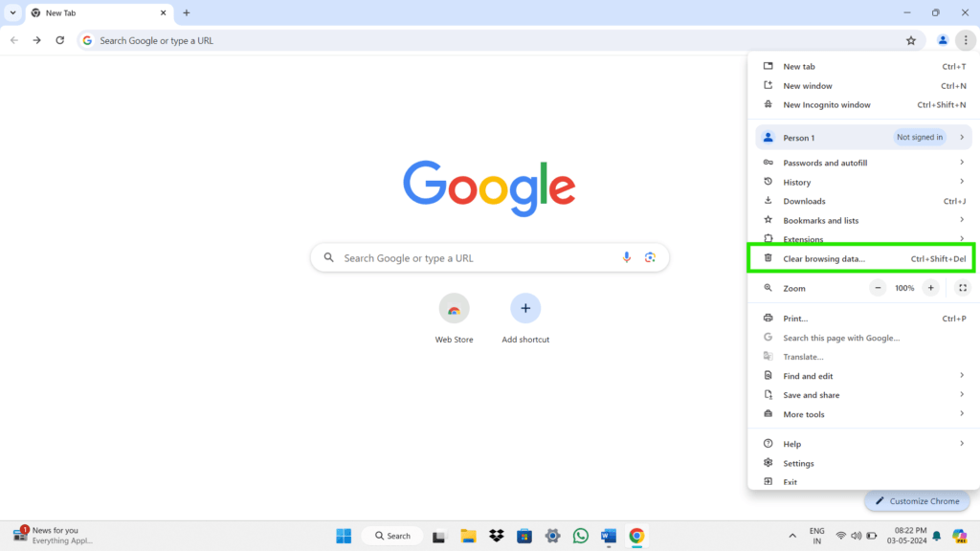Open the Windows Start menu
The width and height of the screenshot is (980, 551).
pyautogui.click(x=344, y=536)
